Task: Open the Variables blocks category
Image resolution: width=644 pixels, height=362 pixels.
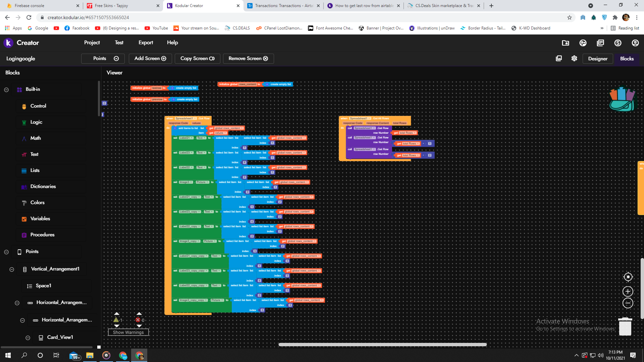Action: coord(40,219)
